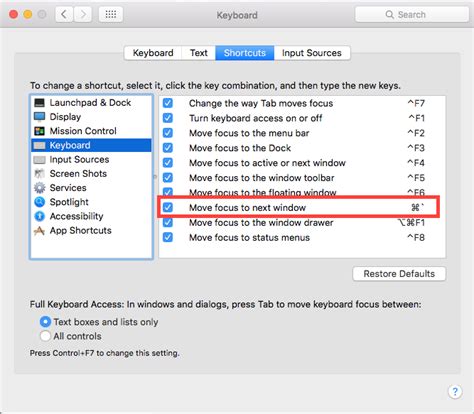Disable Move focus to active or next window
The image size is (474, 414).
pyautogui.click(x=168, y=163)
